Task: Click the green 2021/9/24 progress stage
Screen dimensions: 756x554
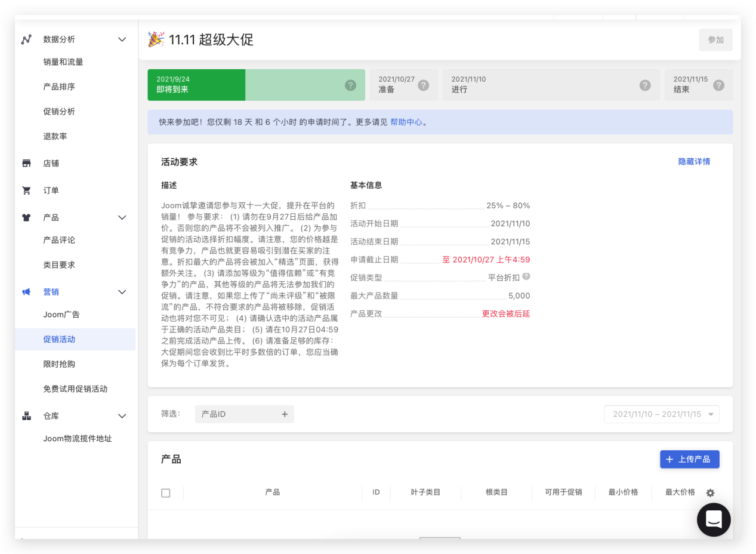Action: click(x=196, y=85)
